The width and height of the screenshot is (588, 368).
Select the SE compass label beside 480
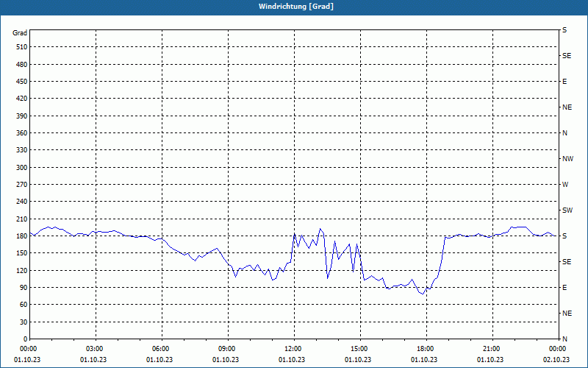point(567,56)
